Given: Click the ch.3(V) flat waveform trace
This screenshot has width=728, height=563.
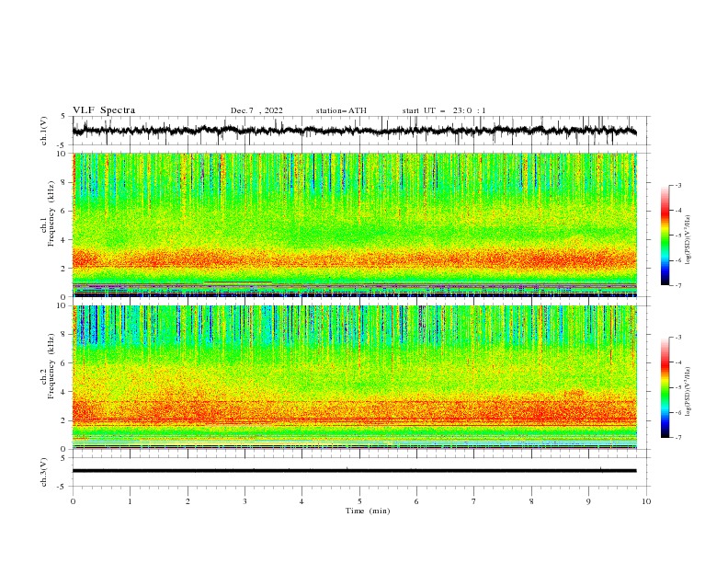Looking at the screenshot, I should [x=355, y=471].
